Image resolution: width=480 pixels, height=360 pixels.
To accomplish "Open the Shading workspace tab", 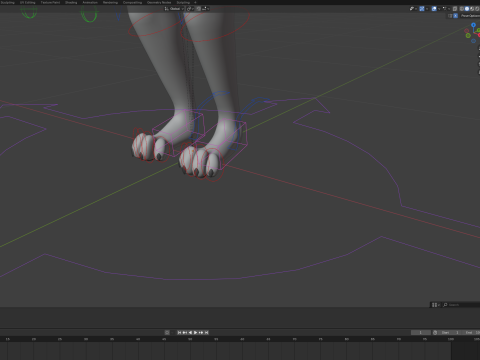I will pos(71,2).
